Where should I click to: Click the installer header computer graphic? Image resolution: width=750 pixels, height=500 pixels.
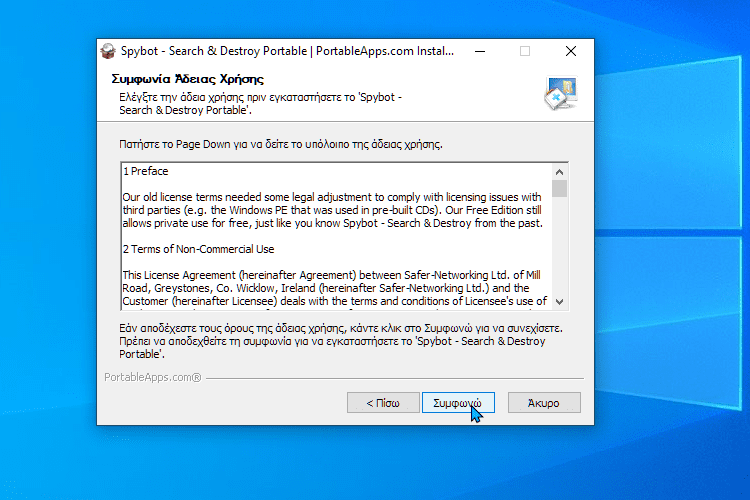[x=562, y=93]
